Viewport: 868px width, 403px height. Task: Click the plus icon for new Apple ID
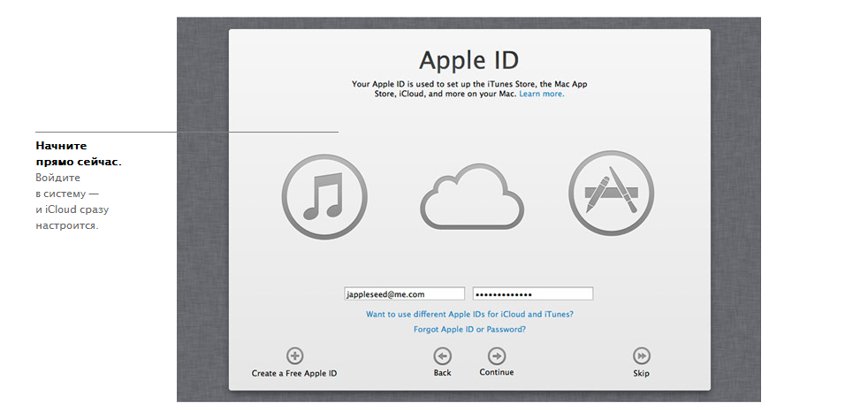(x=294, y=355)
